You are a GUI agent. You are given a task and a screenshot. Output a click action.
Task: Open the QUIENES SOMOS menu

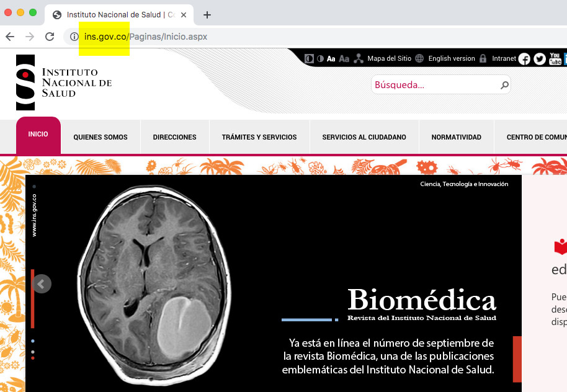click(100, 137)
